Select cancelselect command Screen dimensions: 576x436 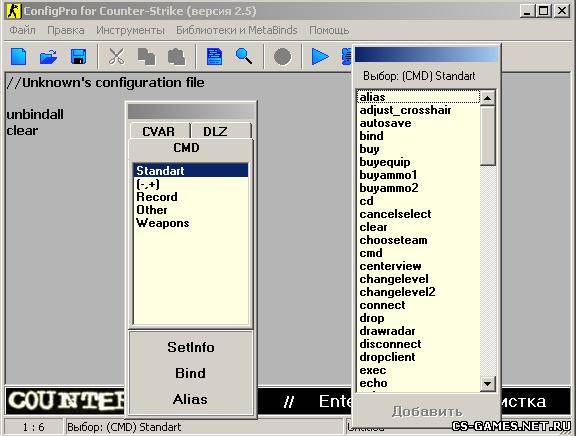pyautogui.click(x=418, y=214)
